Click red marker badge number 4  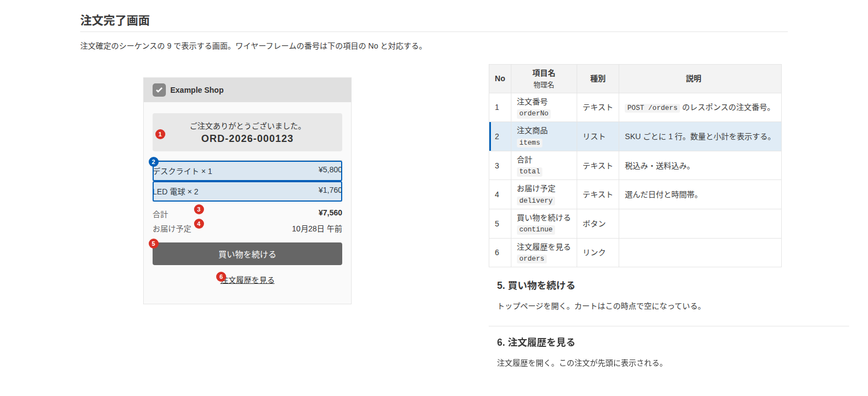pos(199,224)
